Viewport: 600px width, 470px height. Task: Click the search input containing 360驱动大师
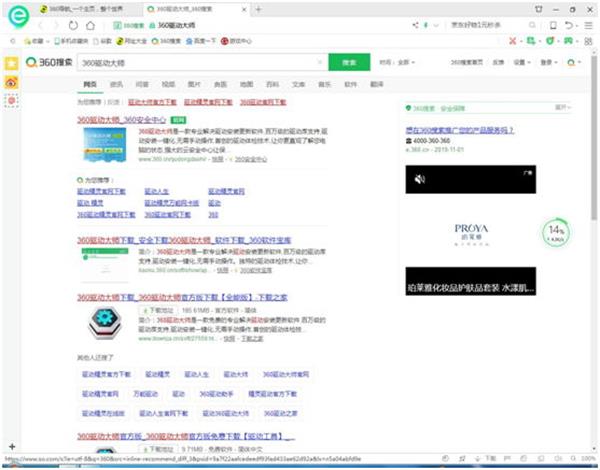[200, 62]
